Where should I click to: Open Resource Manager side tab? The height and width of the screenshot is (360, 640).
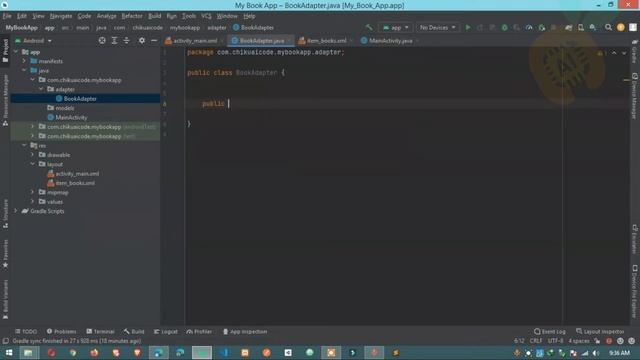[5, 100]
